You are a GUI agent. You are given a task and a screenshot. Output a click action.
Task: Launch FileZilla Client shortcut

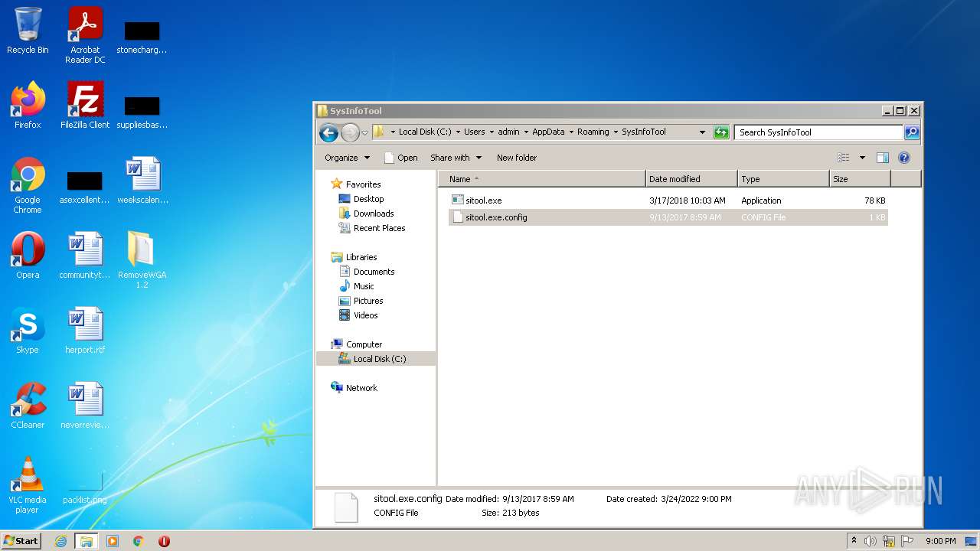[x=85, y=106]
